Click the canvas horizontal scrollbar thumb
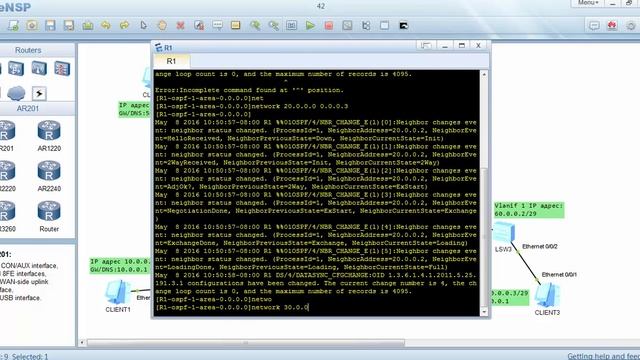 [x=246, y=343]
